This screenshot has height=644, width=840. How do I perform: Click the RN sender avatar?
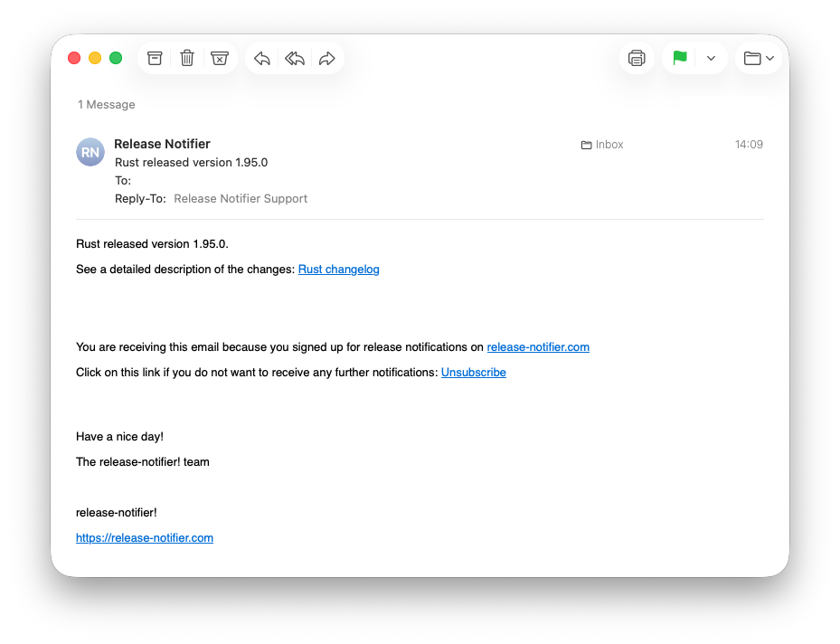(x=90, y=152)
